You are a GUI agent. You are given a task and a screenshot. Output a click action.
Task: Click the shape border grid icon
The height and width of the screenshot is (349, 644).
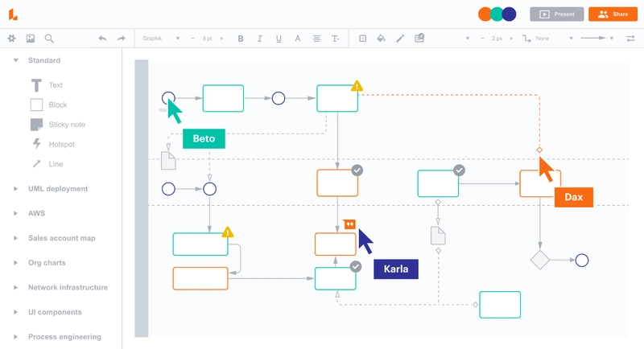point(363,39)
